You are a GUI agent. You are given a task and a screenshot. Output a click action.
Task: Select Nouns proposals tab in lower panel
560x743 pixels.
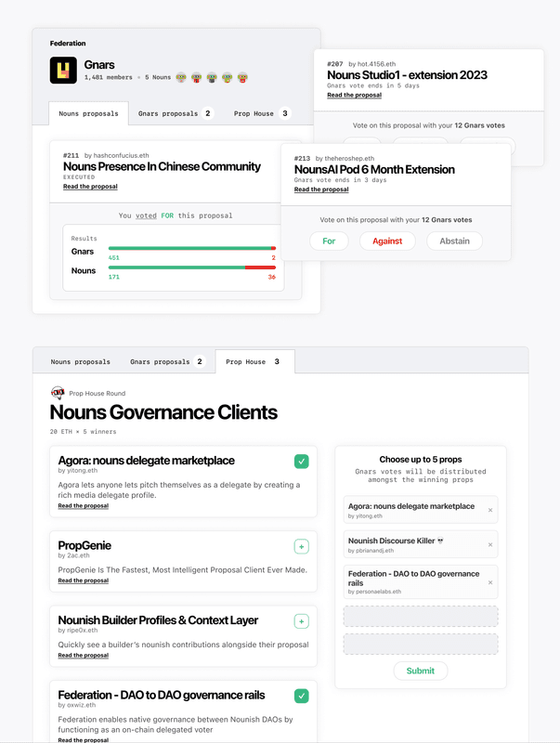pos(80,361)
